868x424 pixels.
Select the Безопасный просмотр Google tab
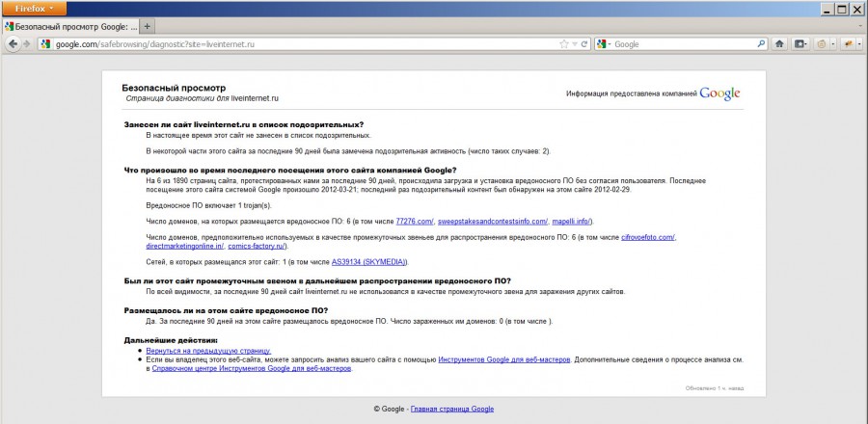click(70, 26)
